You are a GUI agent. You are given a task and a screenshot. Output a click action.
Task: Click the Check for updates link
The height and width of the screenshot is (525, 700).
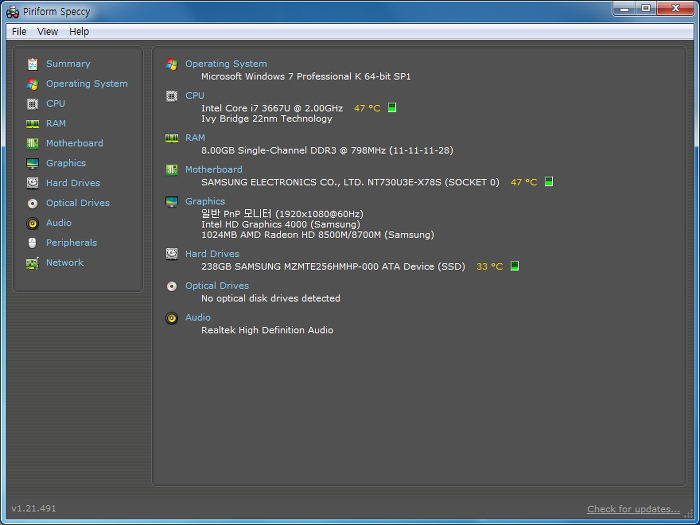633,509
